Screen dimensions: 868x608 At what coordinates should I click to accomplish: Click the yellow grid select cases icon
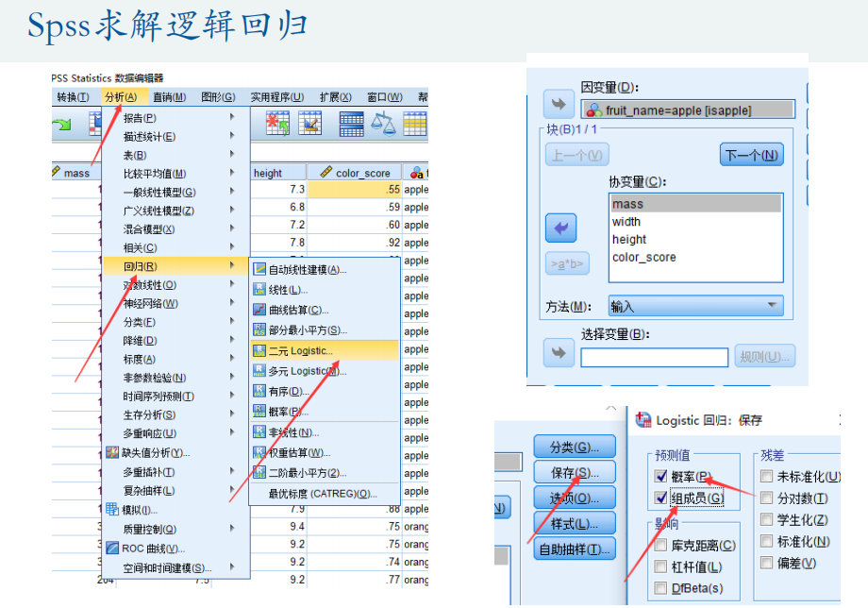(x=415, y=123)
